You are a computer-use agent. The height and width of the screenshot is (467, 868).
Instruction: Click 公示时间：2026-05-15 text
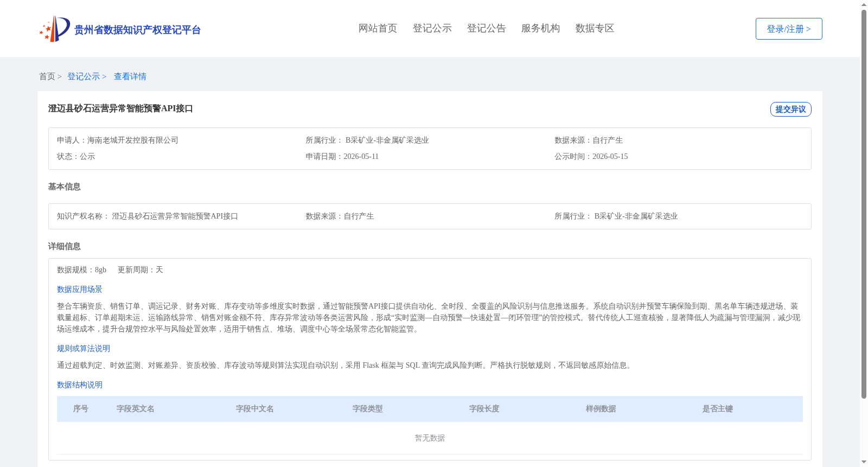[x=591, y=156]
